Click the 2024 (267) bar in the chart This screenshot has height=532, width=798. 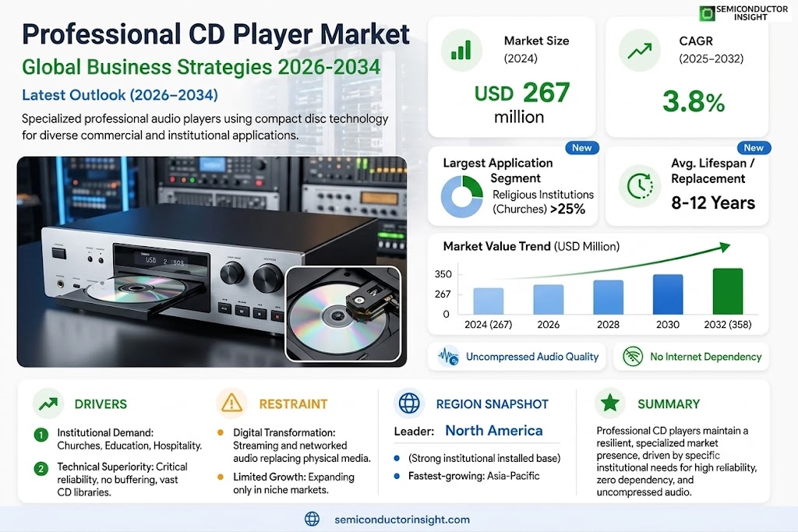point(489,301)
